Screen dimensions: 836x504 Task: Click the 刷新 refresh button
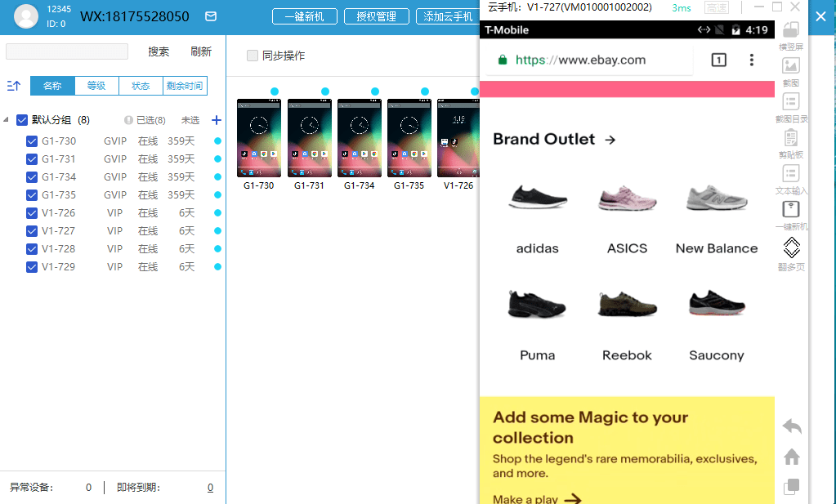[x=201, y=51]
